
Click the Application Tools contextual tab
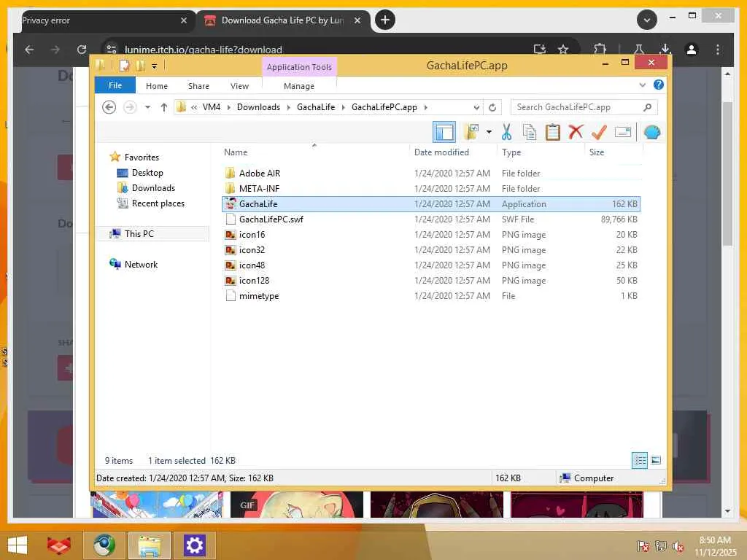[299, 66]
